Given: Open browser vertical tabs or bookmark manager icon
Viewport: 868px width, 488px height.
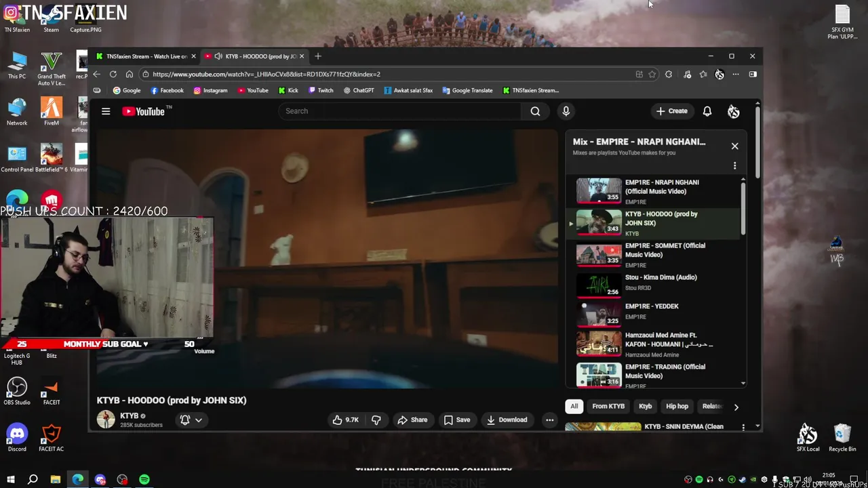Looking at the screenshot, I should pyautogui.click(x=97, y=90).
